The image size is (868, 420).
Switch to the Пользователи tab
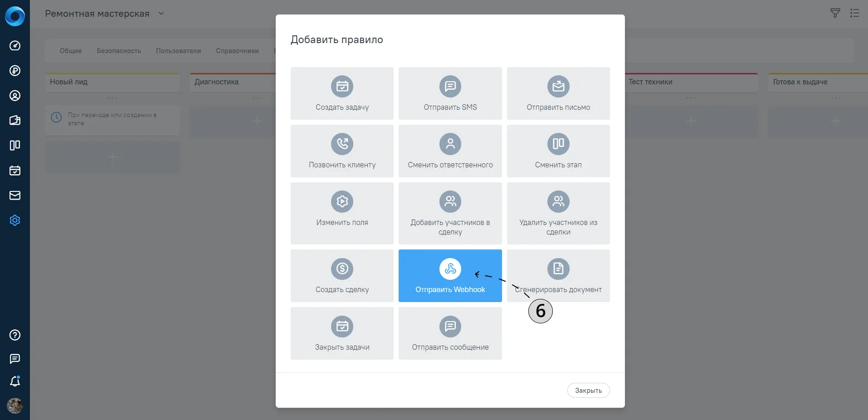[178, 51]
